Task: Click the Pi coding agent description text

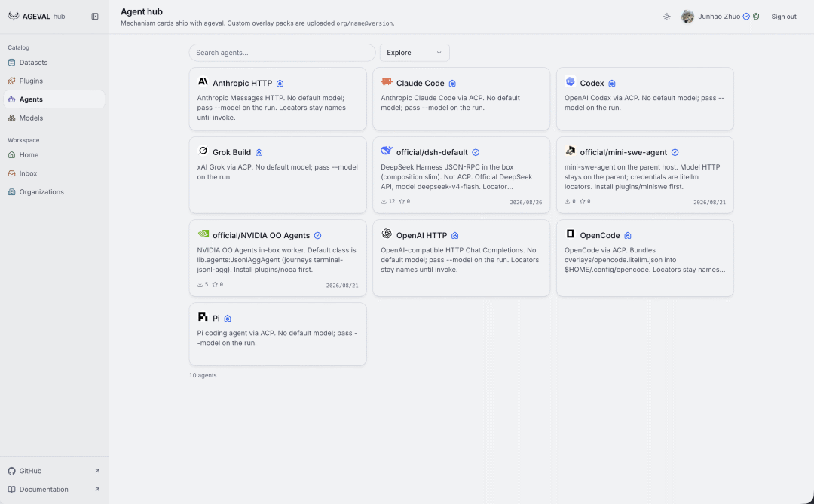Action: (x=277, y=338)
